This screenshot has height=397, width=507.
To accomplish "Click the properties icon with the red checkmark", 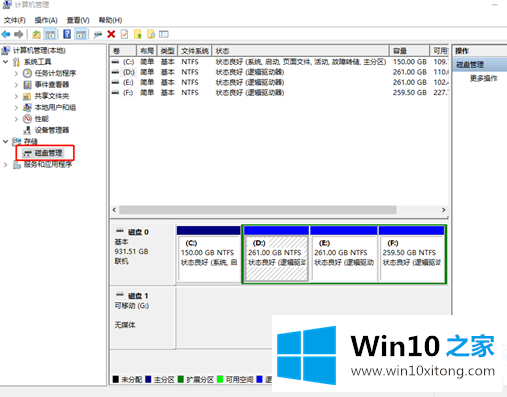I will tap(124, 34).
